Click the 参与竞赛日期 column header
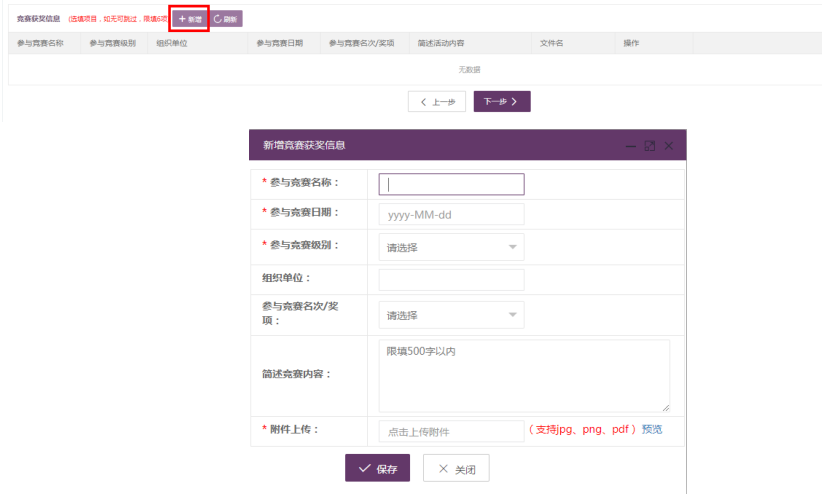The height and width of the screenshot is (502, 822). pos(279,44)
